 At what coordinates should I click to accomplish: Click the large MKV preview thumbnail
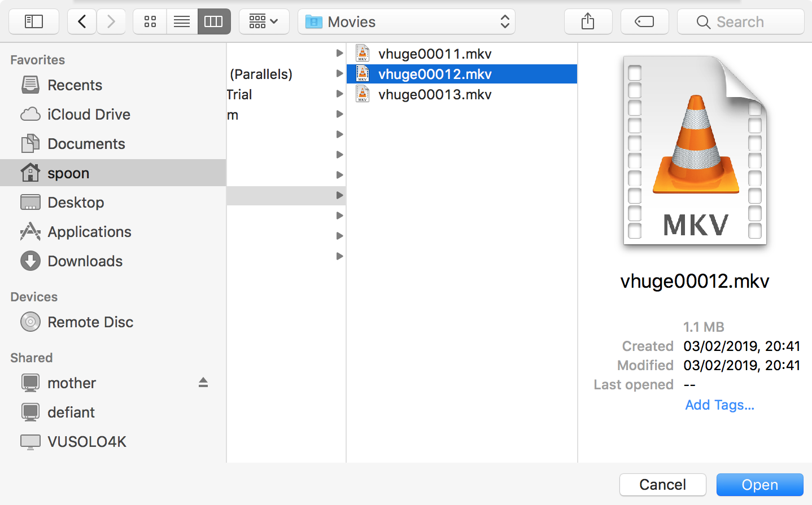(695, 150)
